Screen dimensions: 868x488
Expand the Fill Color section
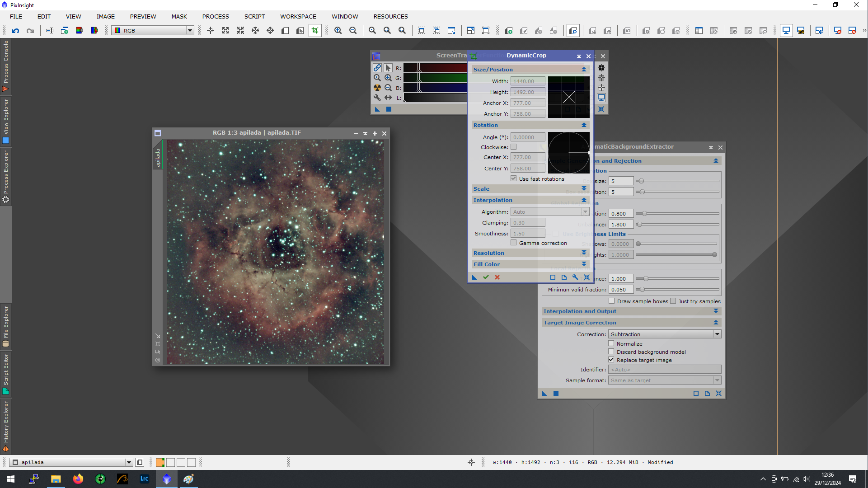tap(584, 264)
